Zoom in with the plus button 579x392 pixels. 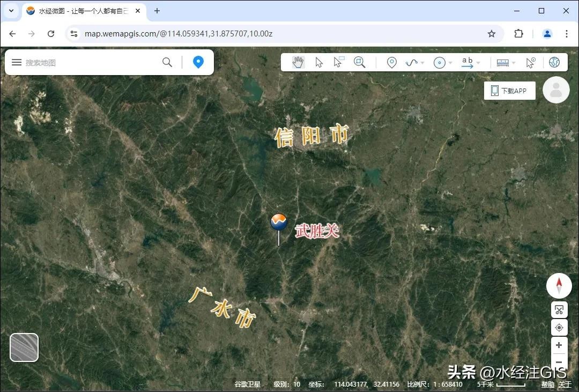coord(559,345)
